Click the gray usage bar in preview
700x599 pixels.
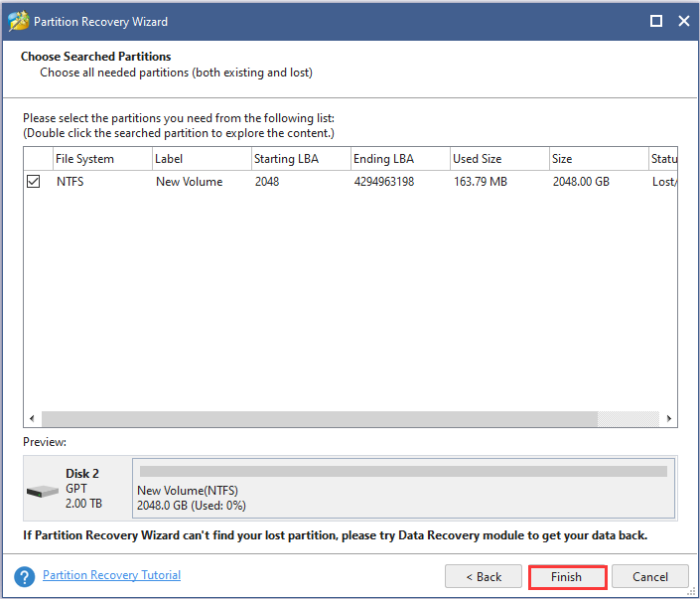tap(403, 471)
